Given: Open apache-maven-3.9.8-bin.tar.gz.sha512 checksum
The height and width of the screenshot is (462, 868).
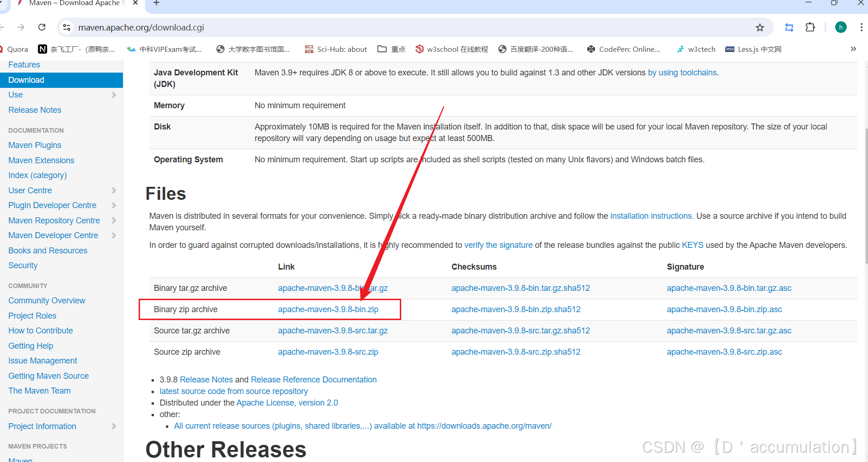Looking at the screenshot, I should pos(520,288).
